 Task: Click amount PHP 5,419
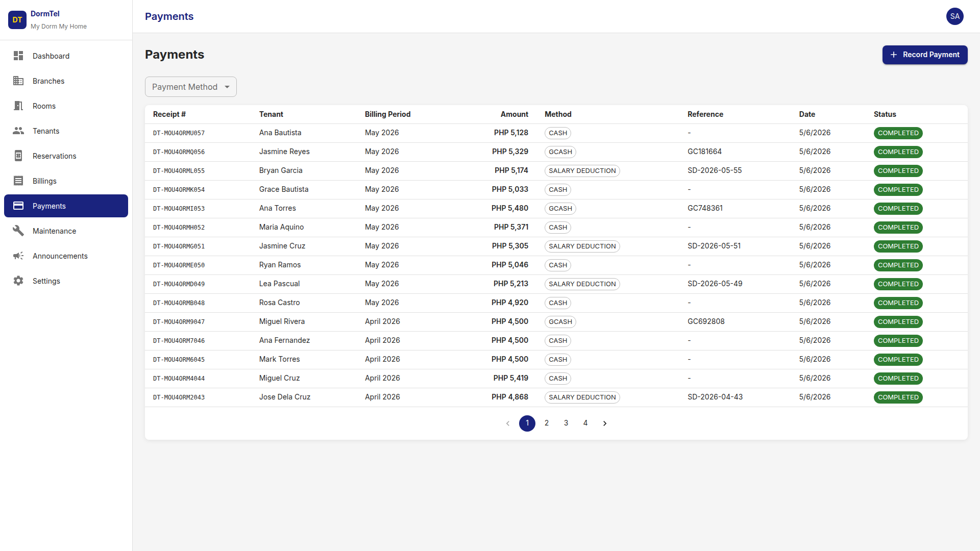click(x=510, y=378)
